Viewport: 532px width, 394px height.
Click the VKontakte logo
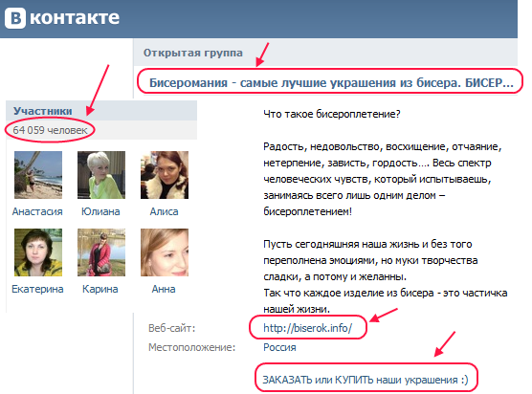pyautogui.click(x=62, y=17)
